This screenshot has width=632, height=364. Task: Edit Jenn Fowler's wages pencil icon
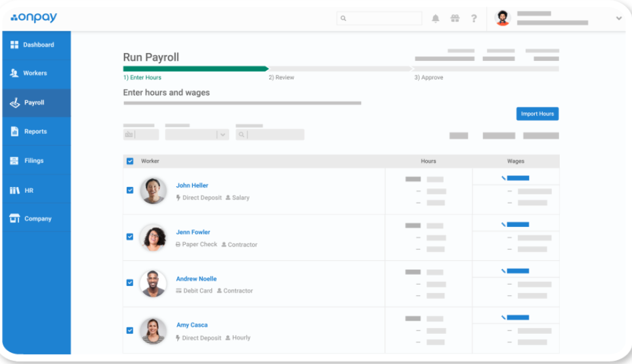click(503, 224)
